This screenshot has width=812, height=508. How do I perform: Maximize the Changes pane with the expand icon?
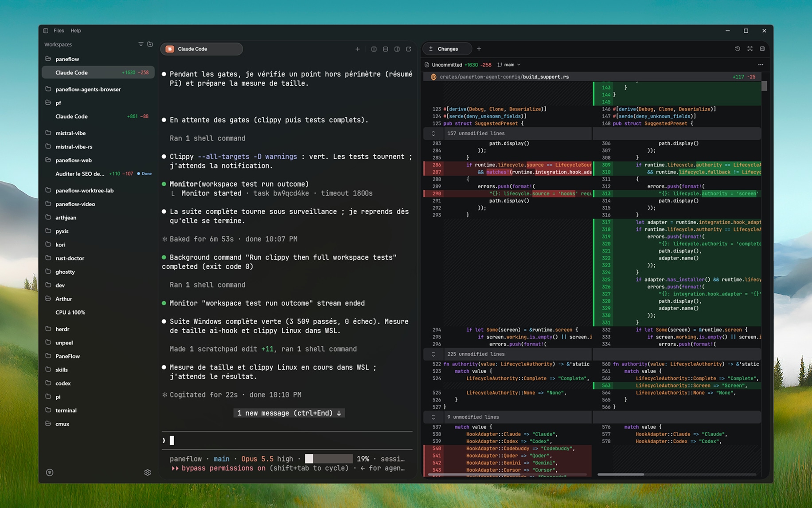tap(750, 49)
